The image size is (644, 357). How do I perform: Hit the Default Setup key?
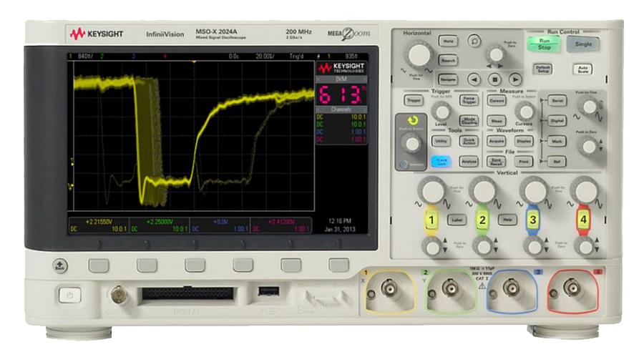(x=543, y=69)
